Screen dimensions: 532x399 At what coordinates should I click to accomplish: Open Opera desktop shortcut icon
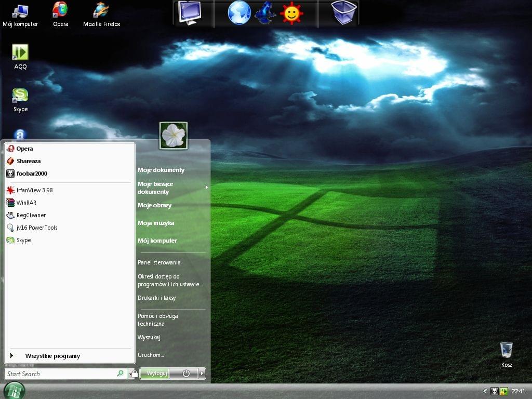tap(60, 10)
